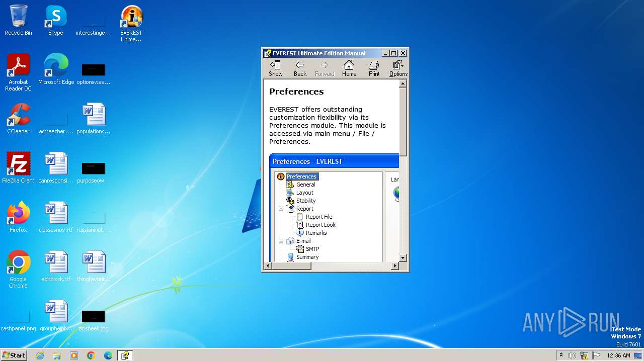Click the horizontal scrollbar thumb
The image size is (644, 362).
point(292,266)
